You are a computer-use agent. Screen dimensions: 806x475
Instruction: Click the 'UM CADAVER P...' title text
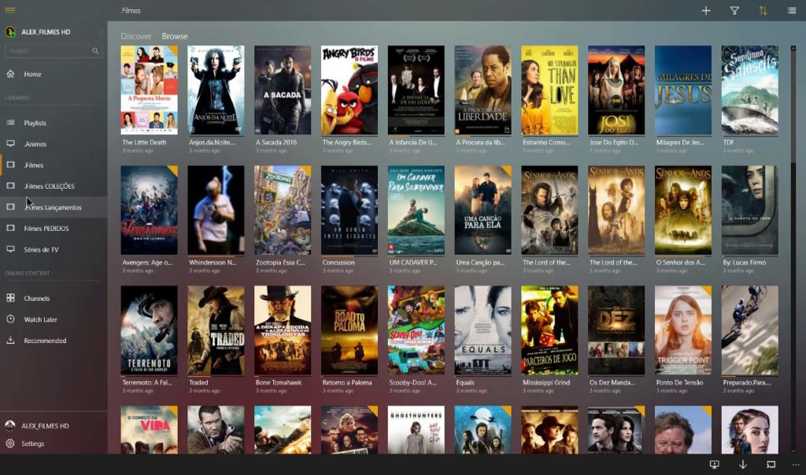[x=412, y=262]
